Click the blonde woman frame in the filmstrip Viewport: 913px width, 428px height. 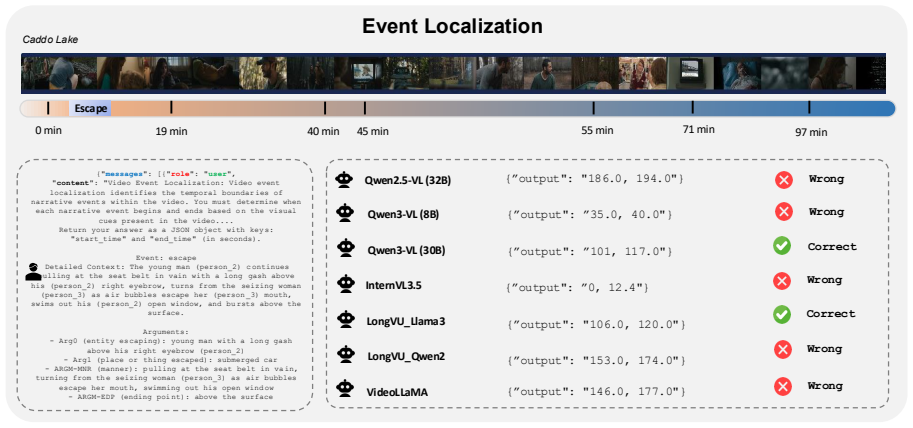[x=642, y=73]
